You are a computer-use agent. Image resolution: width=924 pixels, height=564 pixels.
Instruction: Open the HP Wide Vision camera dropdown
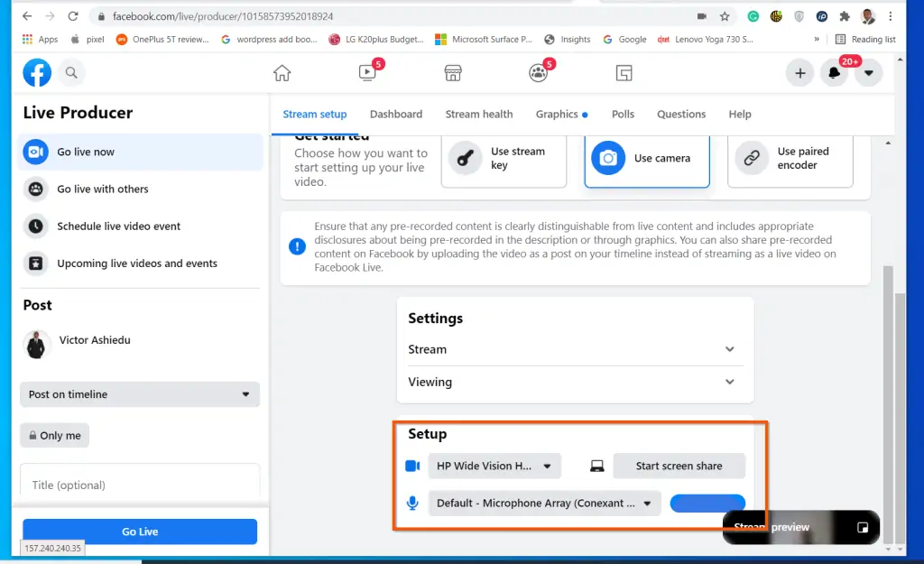(x=494, y=466)
